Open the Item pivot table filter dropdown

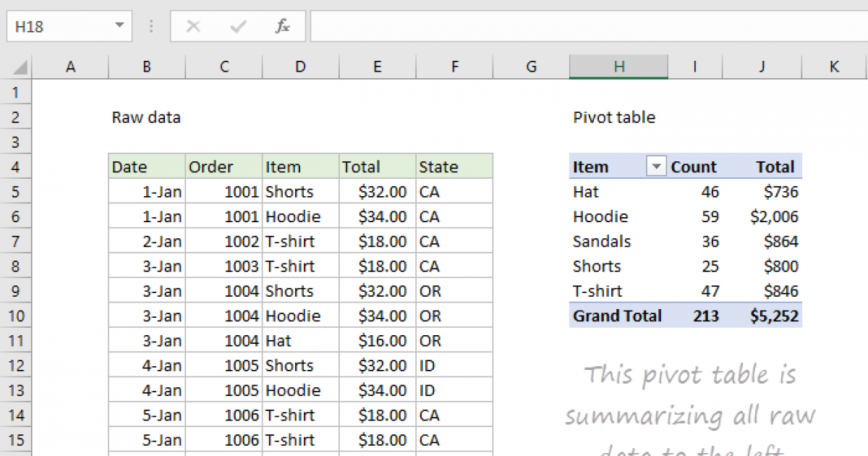tap(656, 166)
